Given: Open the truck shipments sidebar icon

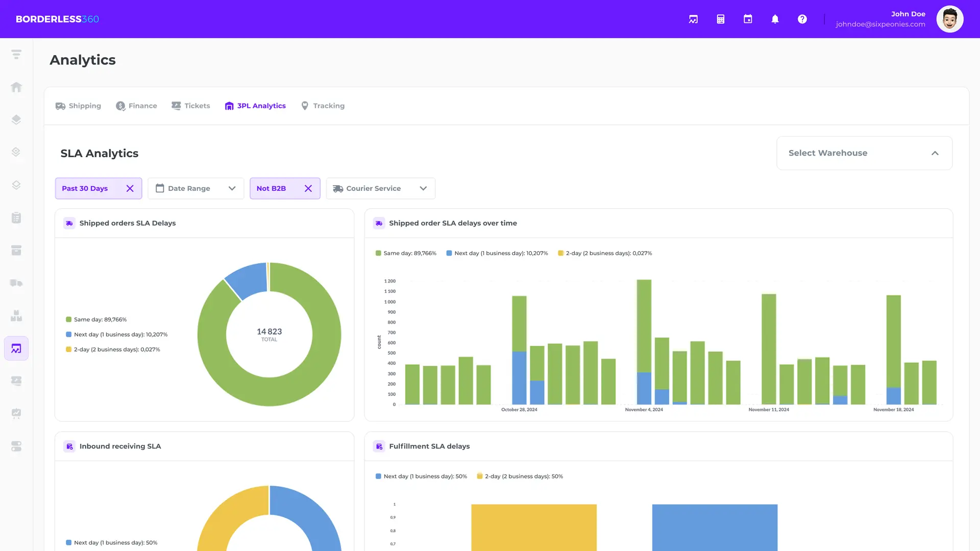Looking at the screenshot, I should point(16,283).
